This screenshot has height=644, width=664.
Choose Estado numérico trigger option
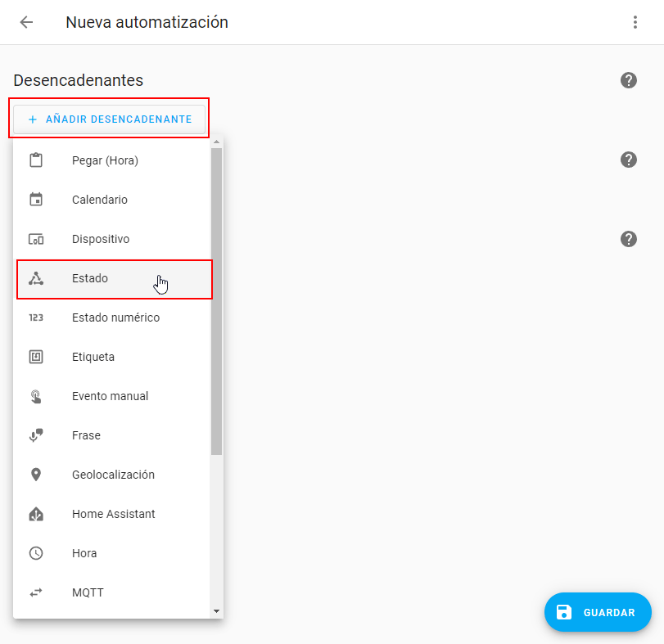point(115,317)
